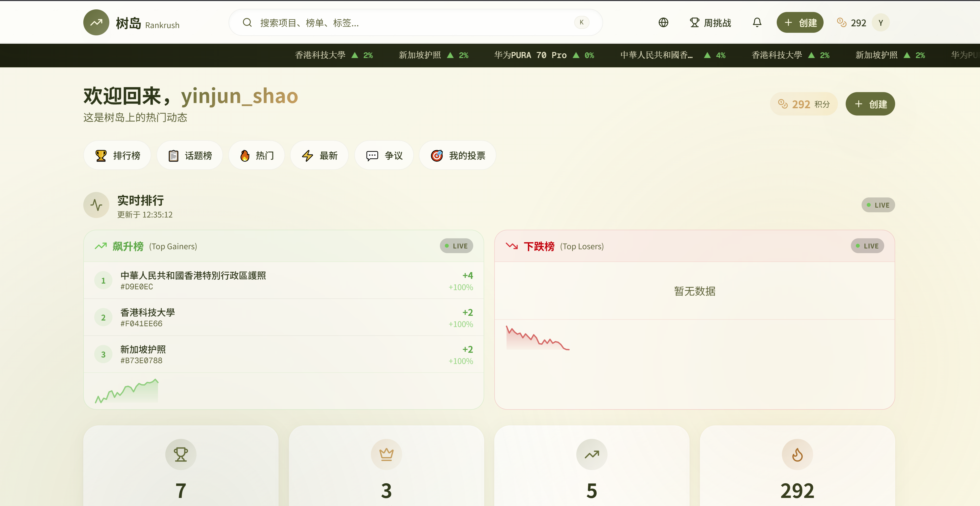The height and width of the screenshot is (506, 980).
Task: Focus the search projects input field
Action: coord(415,22)
